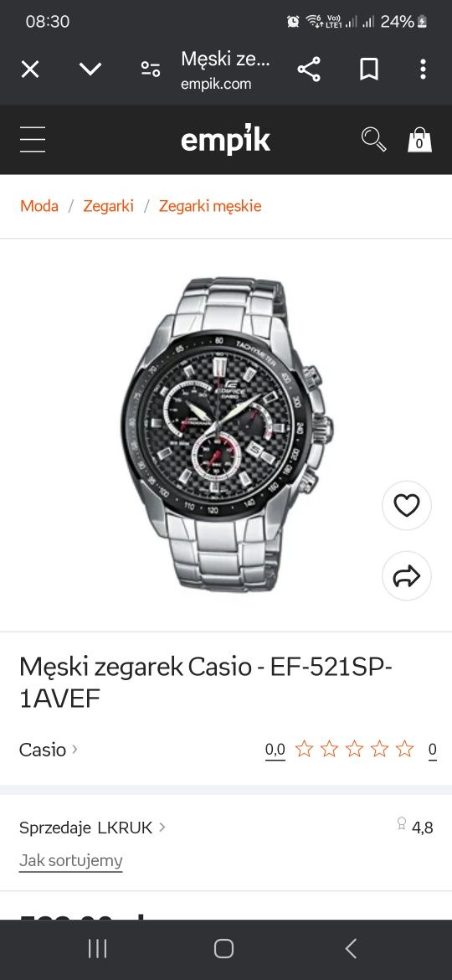
Task: Open the empik hamburger menu
Action: [33, 139]
